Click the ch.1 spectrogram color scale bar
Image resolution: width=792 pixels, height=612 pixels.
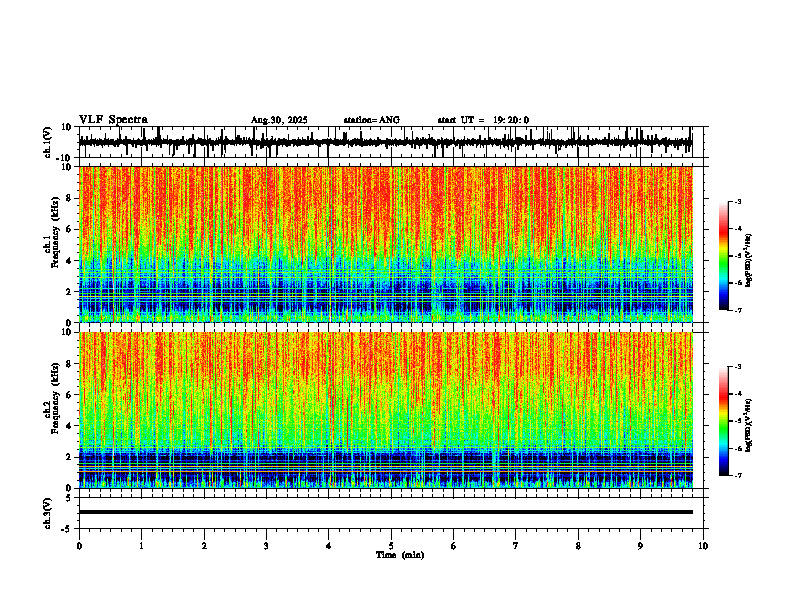[724, 256]
